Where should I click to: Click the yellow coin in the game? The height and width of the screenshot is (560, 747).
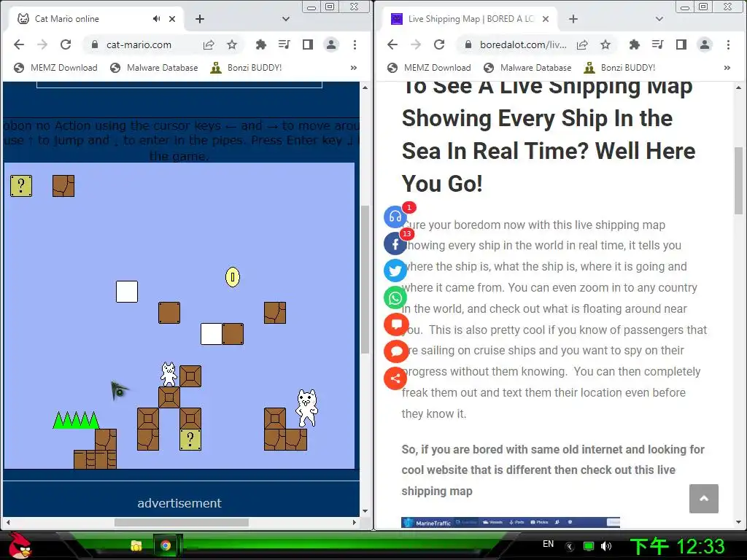pos(233,277)
